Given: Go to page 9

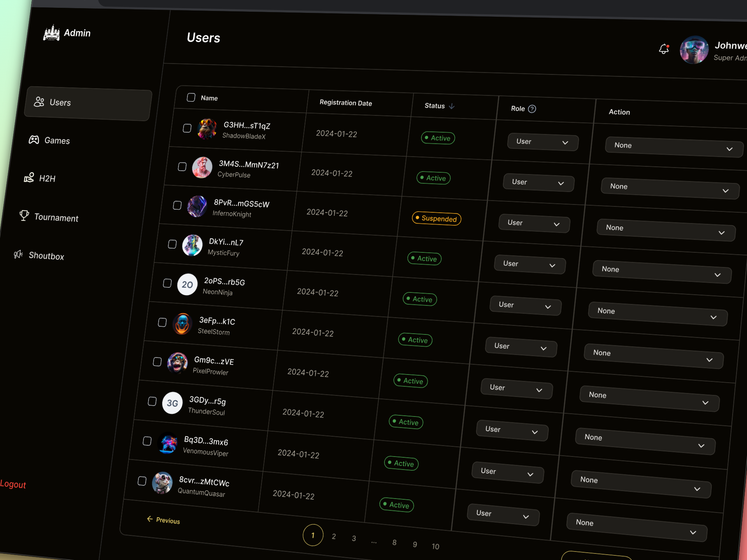Looking at the screenshot, I should tap(415, 544).
